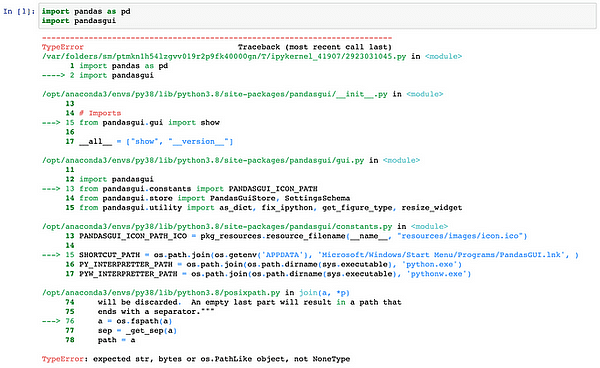Click 'a = os.fspath(a)' on line 76
This screenshot has height=368, width=600.
point(135,321)
